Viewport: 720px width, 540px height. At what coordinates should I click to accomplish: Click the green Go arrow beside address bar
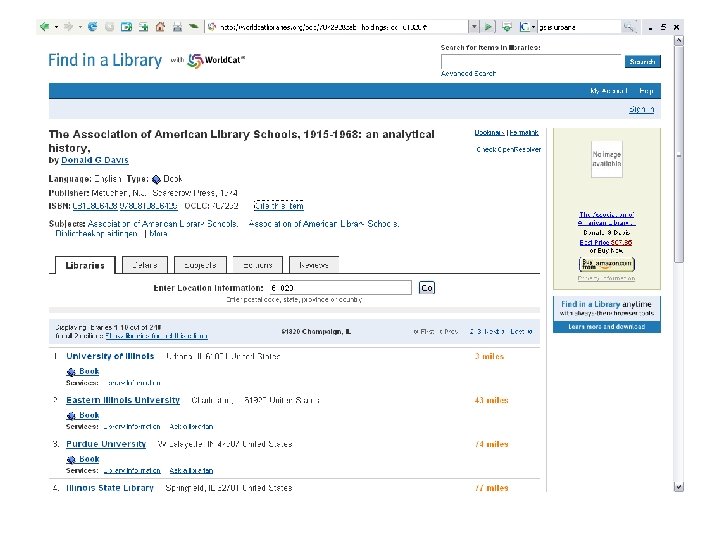[488, 27]
